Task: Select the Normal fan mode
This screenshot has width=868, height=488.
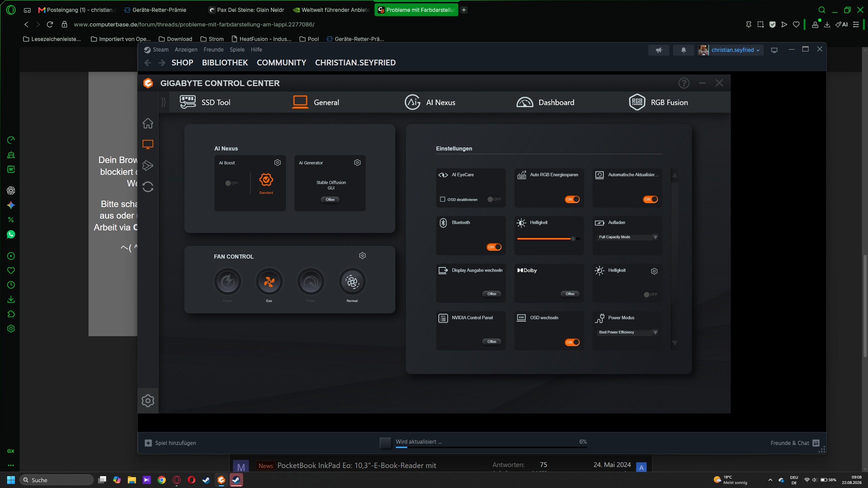Action: pos(352,282)
